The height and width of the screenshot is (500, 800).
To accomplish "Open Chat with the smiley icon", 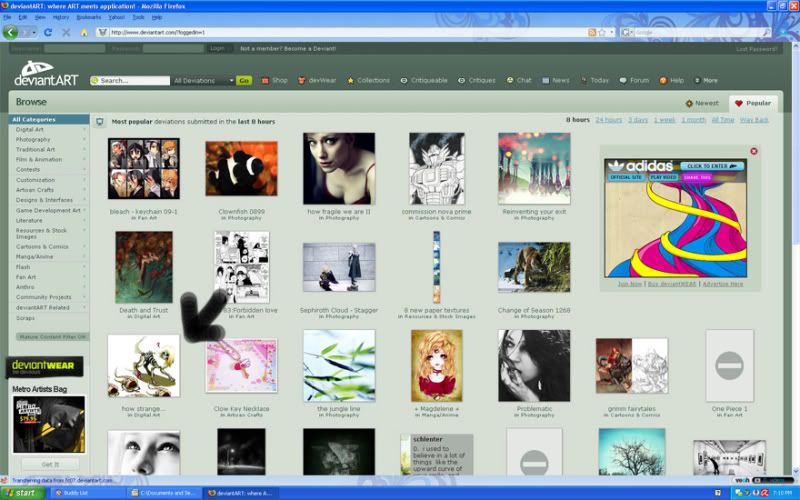I will [x=519, y=81].
